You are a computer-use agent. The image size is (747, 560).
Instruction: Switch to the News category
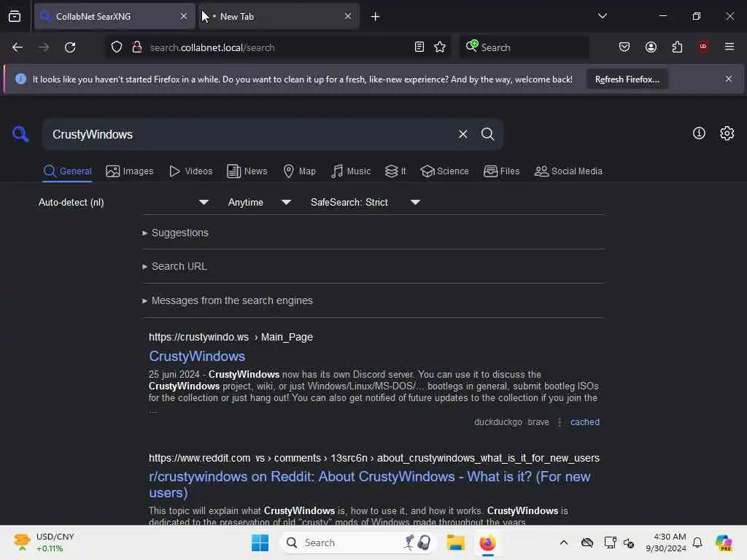click(247, 171)
